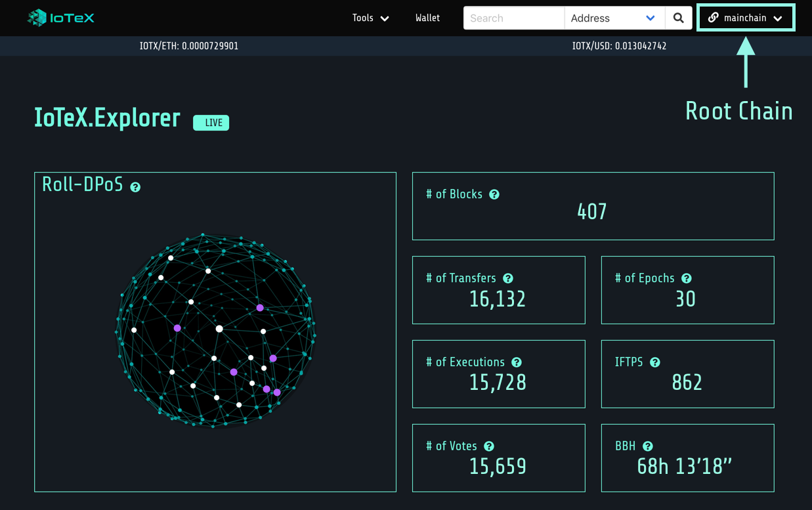The height and width of the screenshot is (510, 812).
Task: Select Tools in the top navigation
Action: [x=362, y=18]
